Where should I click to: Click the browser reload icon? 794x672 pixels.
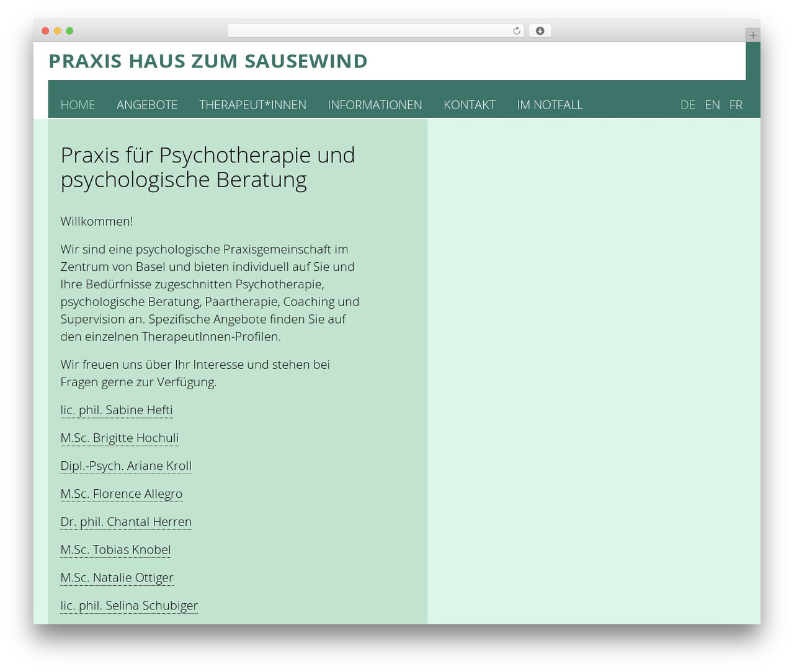516,31
